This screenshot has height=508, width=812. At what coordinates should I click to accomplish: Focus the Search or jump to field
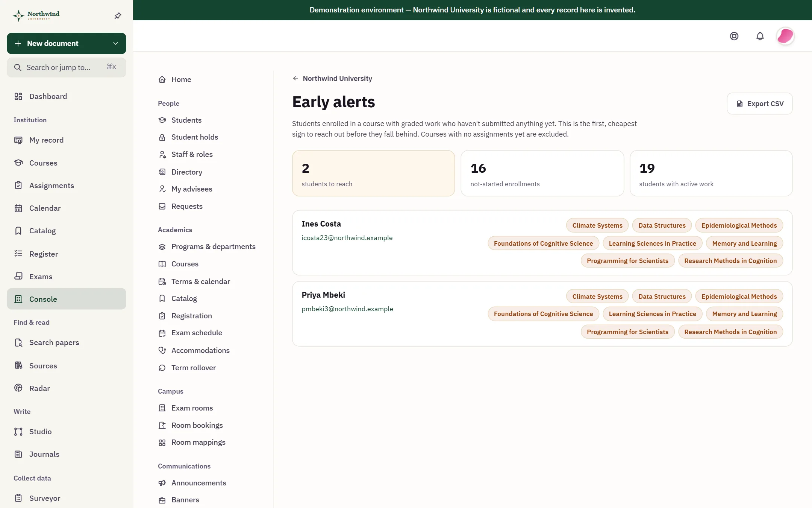point(67,67)
